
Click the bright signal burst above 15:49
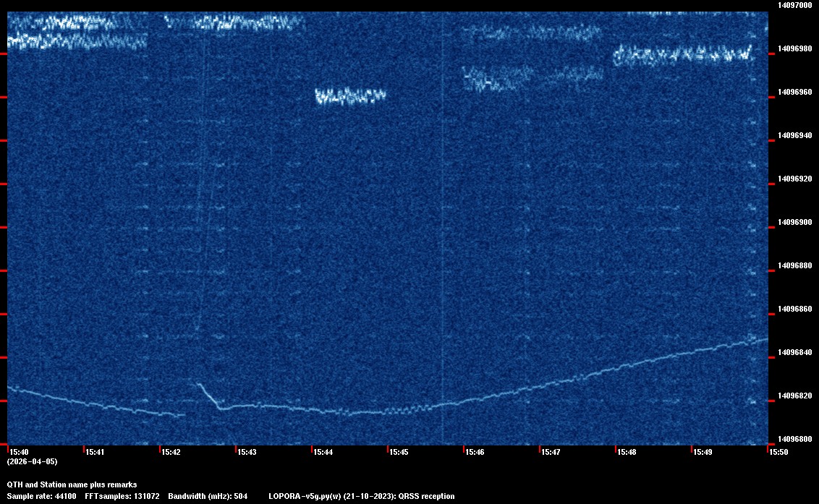pyautogui.click(x=682, y=54)
